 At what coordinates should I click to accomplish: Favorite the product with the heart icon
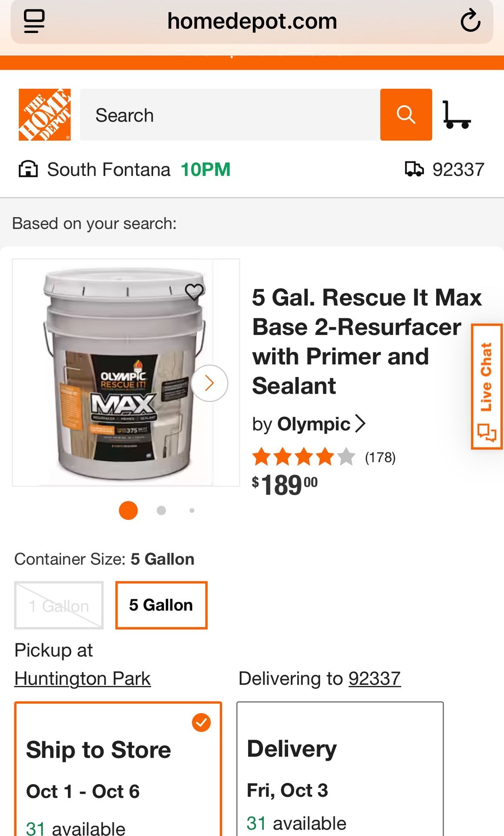click(x=194, y=291)
